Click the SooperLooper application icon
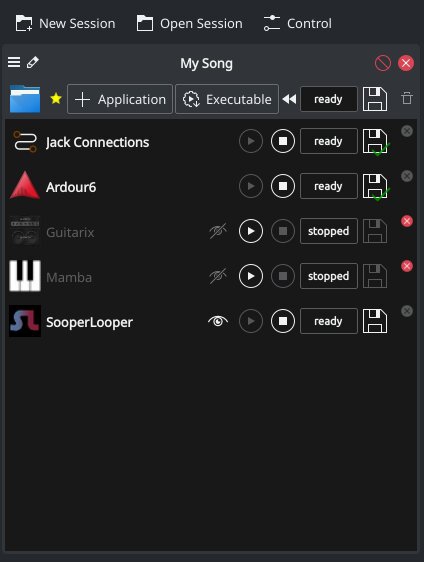Image resolution: width=424 pixels, height=562 pixels. [x=25, y=321]
